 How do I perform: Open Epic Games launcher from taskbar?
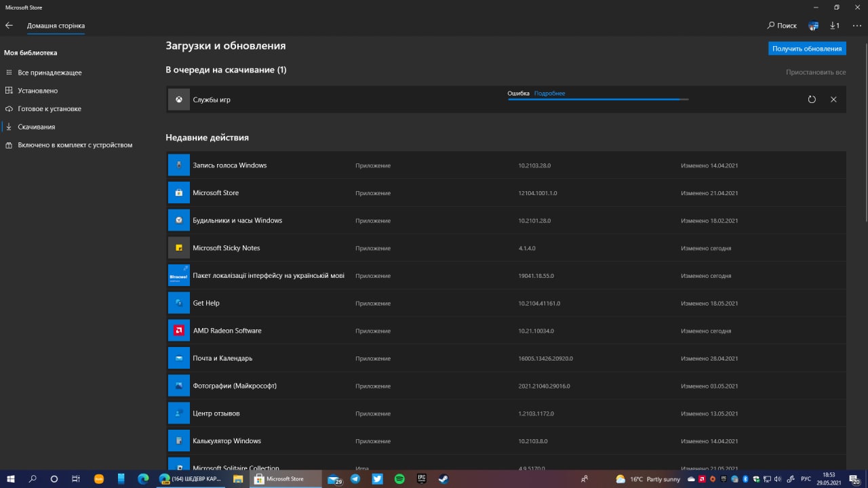[421, 479]
